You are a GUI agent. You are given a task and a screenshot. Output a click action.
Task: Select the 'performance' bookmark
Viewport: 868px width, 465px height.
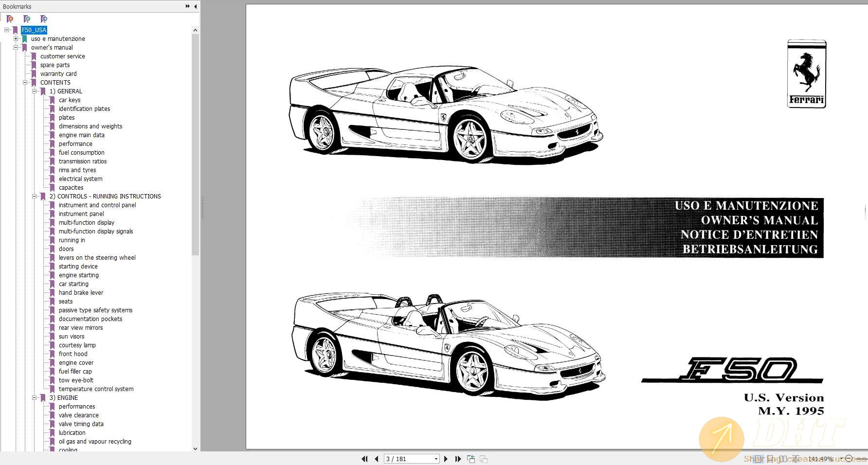pos(75,144)
